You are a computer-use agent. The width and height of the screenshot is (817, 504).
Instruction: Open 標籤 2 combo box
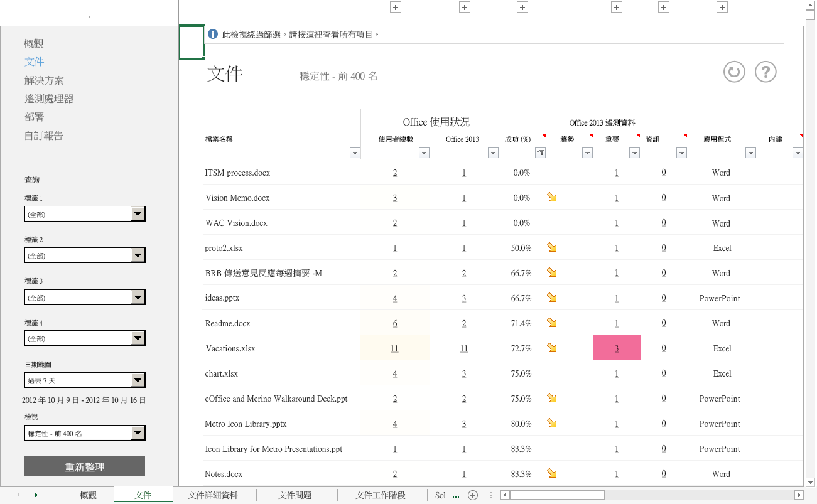(85, 255)
